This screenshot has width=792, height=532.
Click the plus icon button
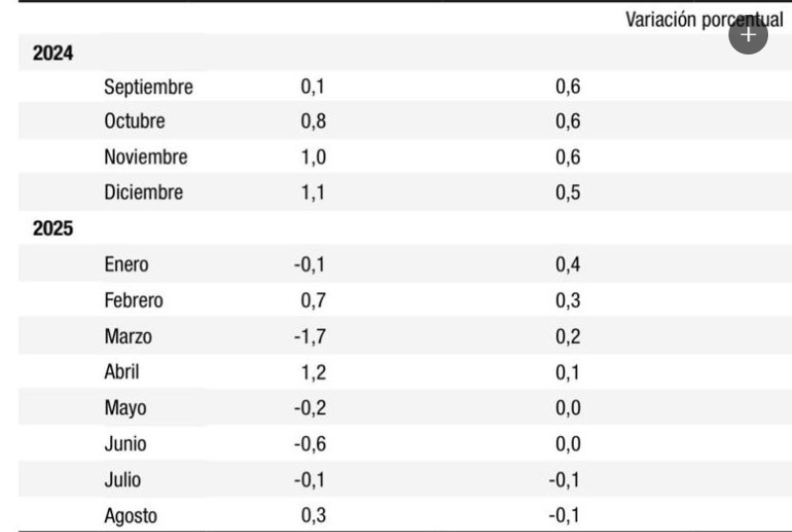(x=748, y=35)
